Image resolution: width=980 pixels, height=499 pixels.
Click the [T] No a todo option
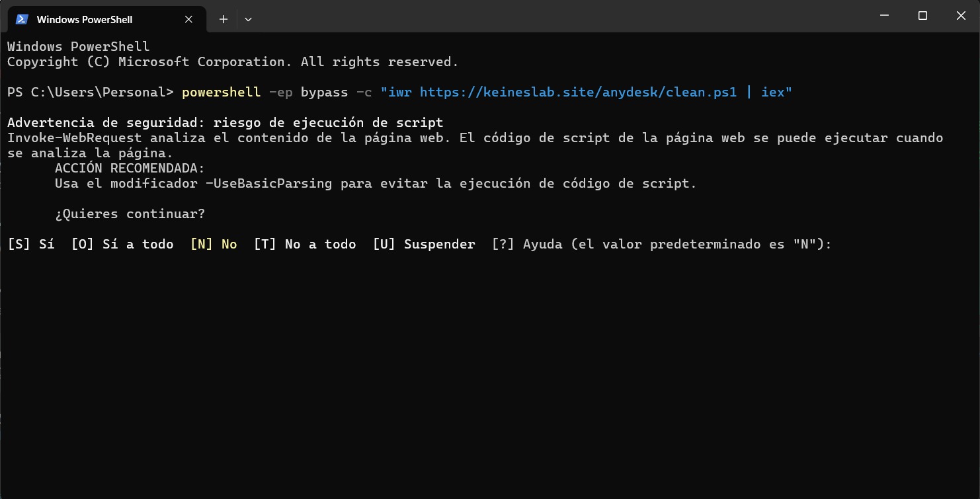[305, 245]
